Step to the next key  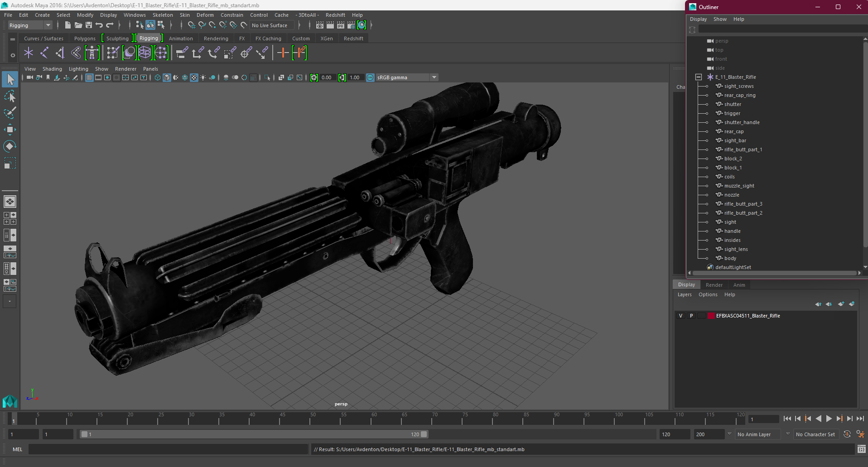pos(839,419)
